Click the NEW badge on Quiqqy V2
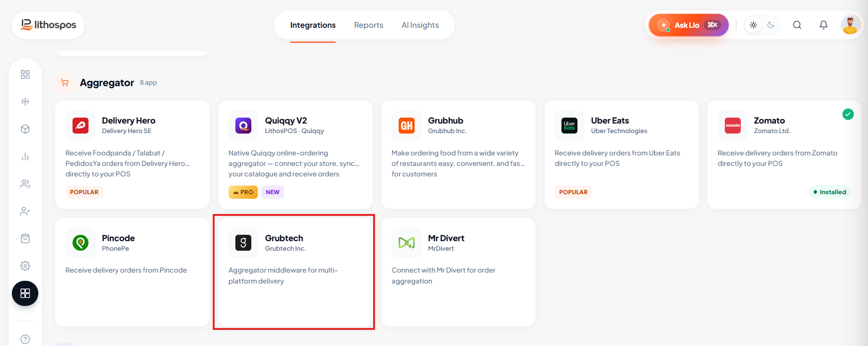The width and height of the screenshot is (868, 346). 273,192
